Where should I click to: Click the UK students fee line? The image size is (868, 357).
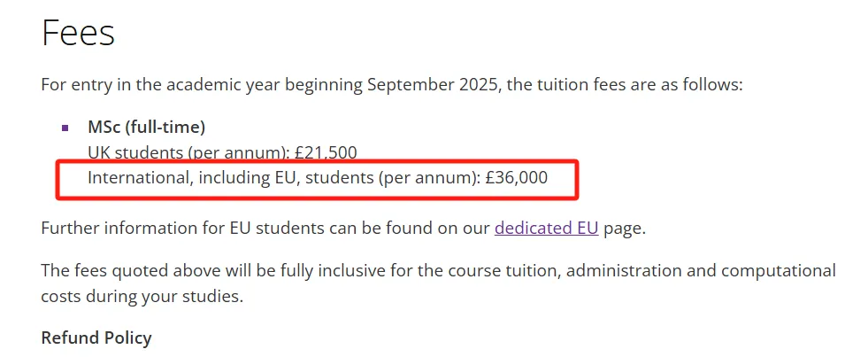(x=221, y=152)
